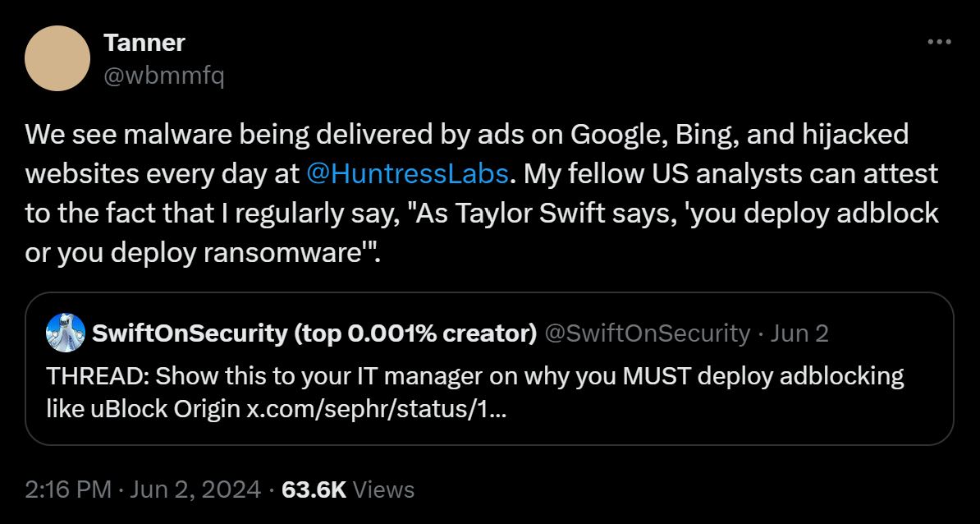Open the @wbmmfq handle

coord(164,76)
